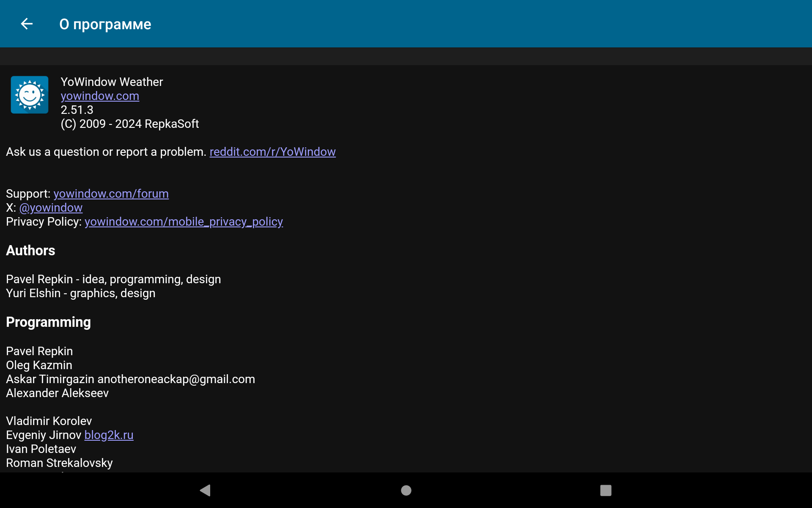Tap the "YoWindow Weather" app name
Image resolution: width=812 pixels, height=508 pixels.
(112, 82)
